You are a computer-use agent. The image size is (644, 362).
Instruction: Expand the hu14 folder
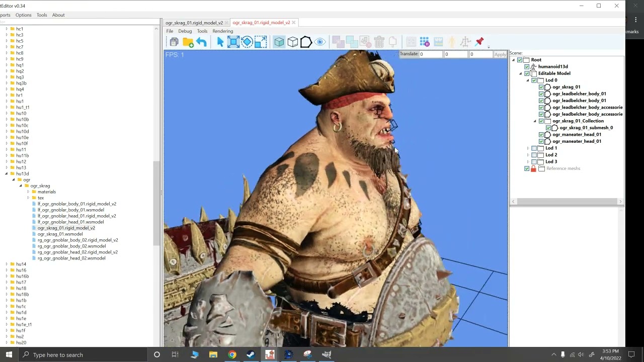pyautogui.click(x=7, y=264)
